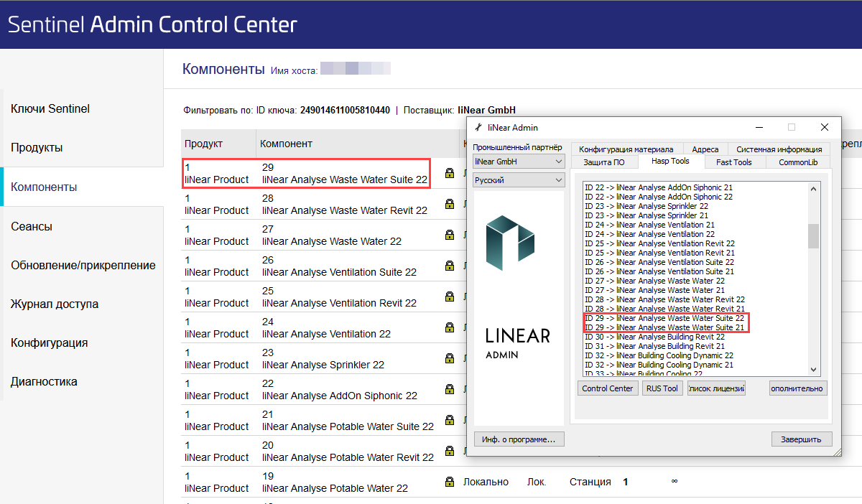Image resolution: width=862 pixels, height=504 pixels.
Task: Click the lock icon in component 19 Potable Water 22 row
Action: 450,482
